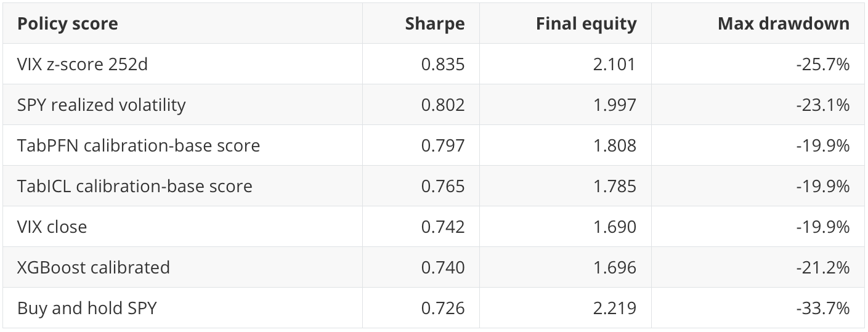Select the VIX close row label
Screen dimensions: 868x332
52,227
